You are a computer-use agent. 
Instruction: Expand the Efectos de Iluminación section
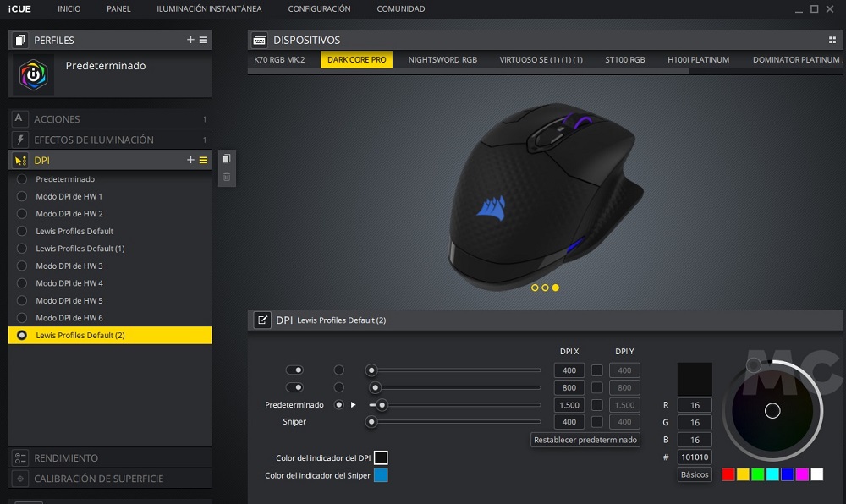click(x=110, y=140)
